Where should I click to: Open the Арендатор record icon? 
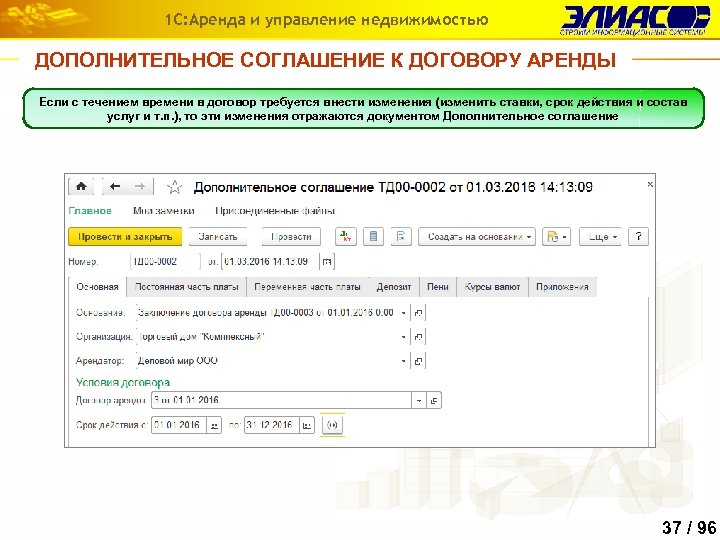(x=418, y=361)
